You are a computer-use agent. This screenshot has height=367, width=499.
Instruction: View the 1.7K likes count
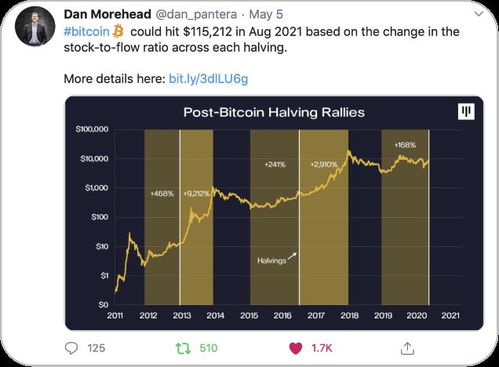point(322,348)
